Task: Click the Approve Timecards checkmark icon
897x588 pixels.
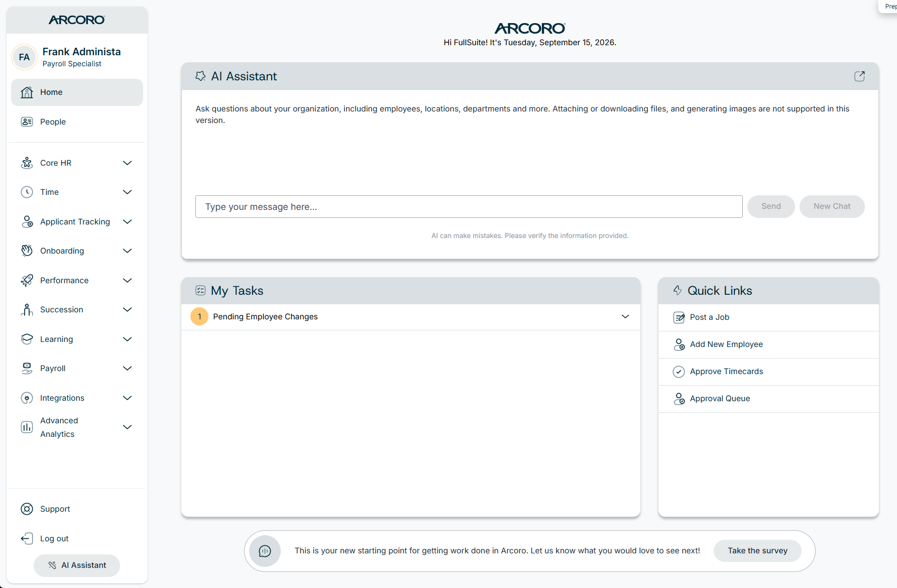Action: tap(679, 372)
